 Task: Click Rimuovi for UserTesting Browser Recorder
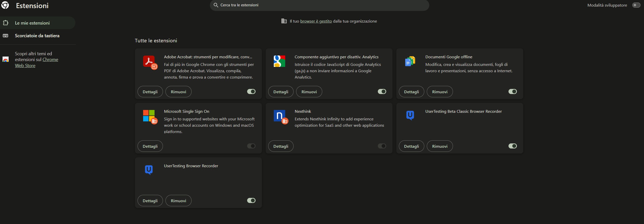[x=178, y=201]
